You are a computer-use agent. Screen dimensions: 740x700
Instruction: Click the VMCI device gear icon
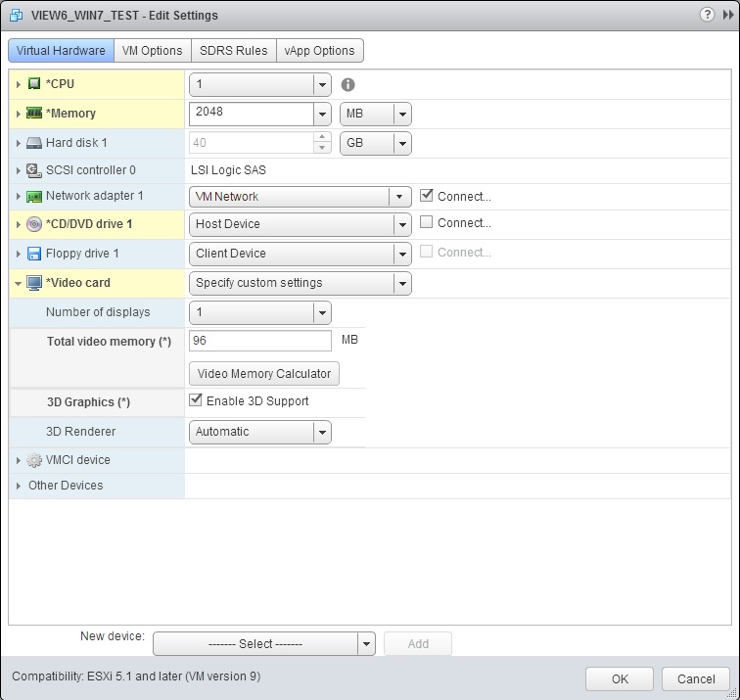pyautogui.click(x=34, y=460)
